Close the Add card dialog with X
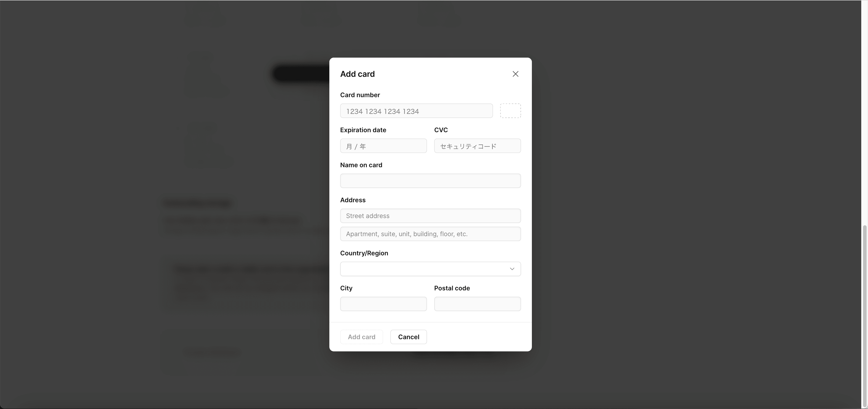The width and height of the screenshot is (868, 409). click(515, 74)
